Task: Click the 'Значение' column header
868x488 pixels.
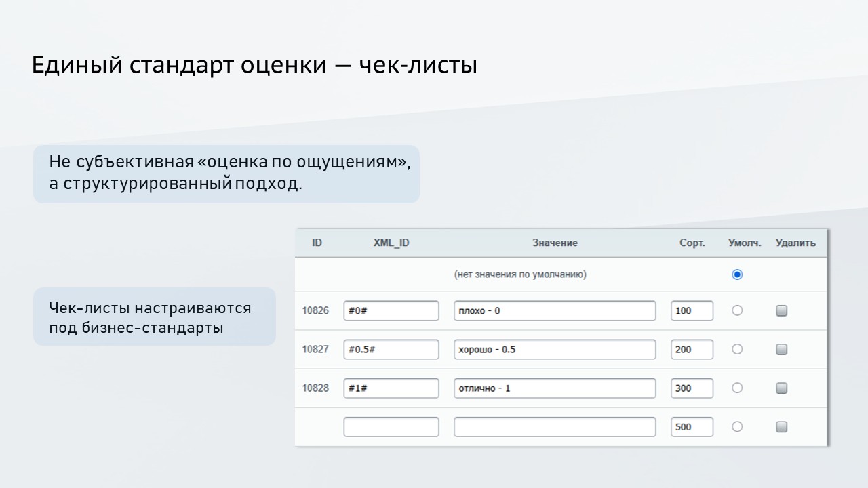Action: click(x=555, y=243)
